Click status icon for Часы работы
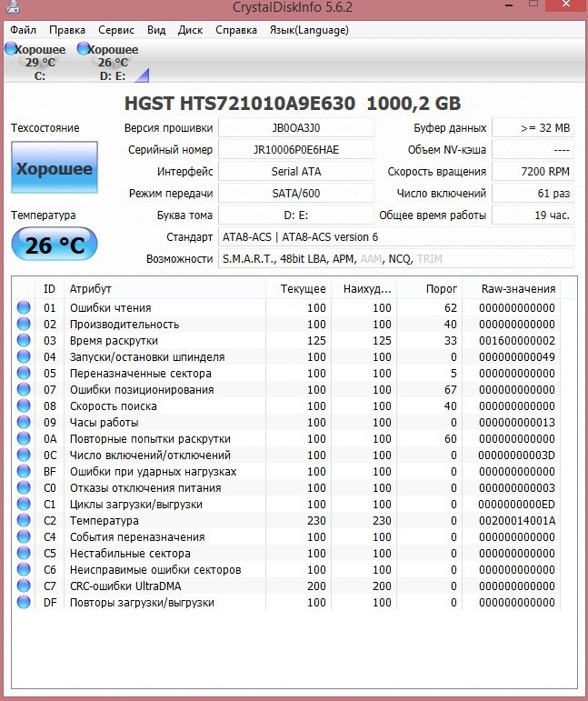Viewport: 588px width, 701px height. 24,422
